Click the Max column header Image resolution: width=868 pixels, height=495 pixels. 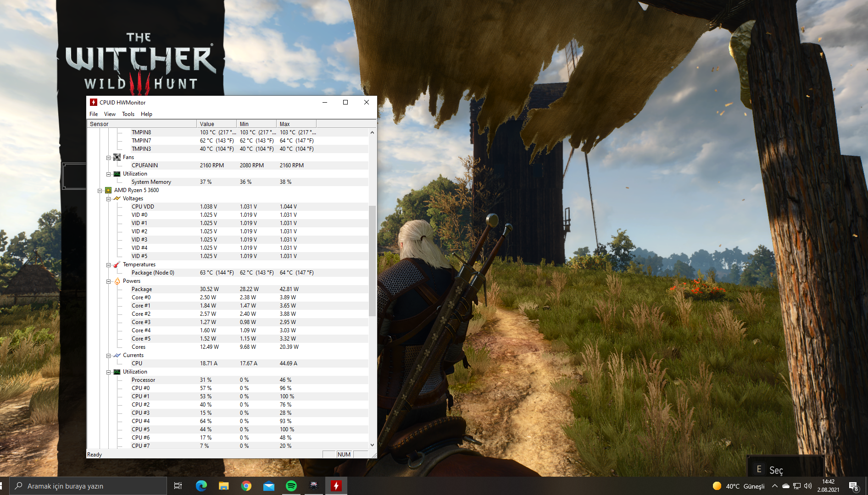pos(296,124)
